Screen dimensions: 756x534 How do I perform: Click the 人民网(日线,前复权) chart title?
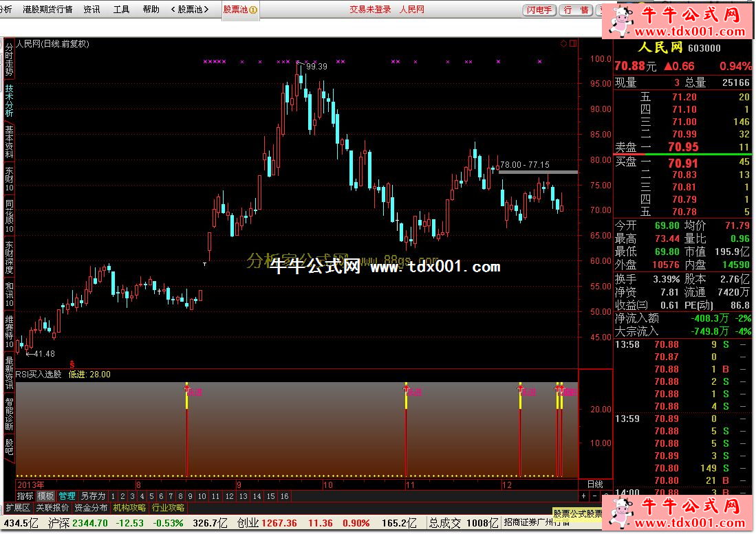52,44
